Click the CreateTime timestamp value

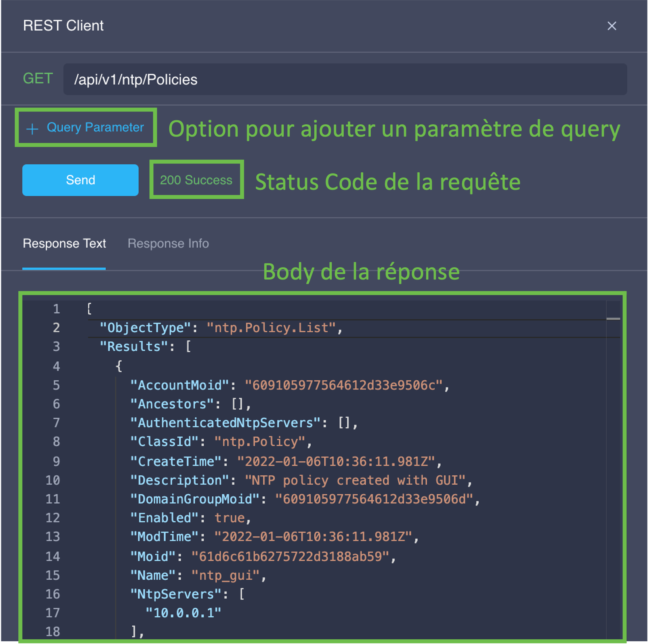336,461
